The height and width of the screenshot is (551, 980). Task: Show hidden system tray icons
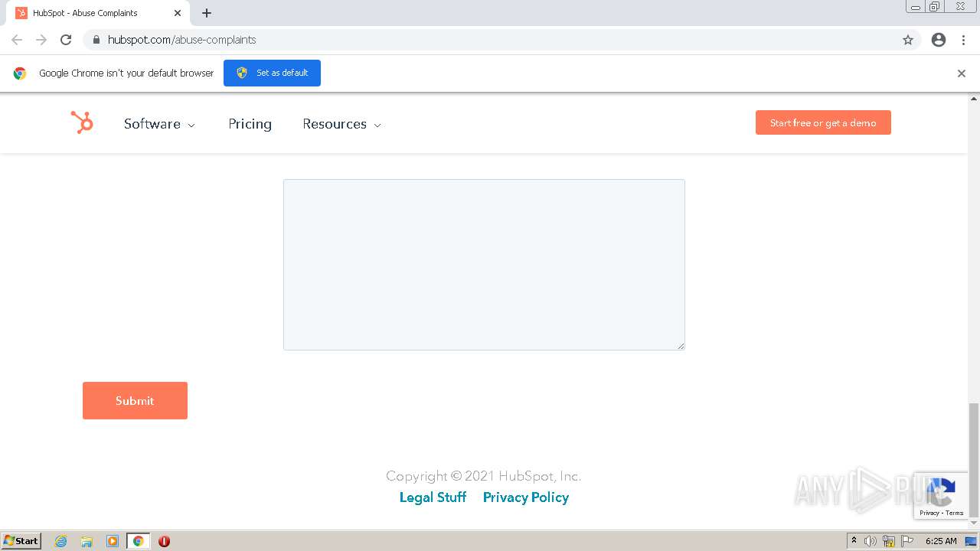pyautogui.click(x=854, y=541)
